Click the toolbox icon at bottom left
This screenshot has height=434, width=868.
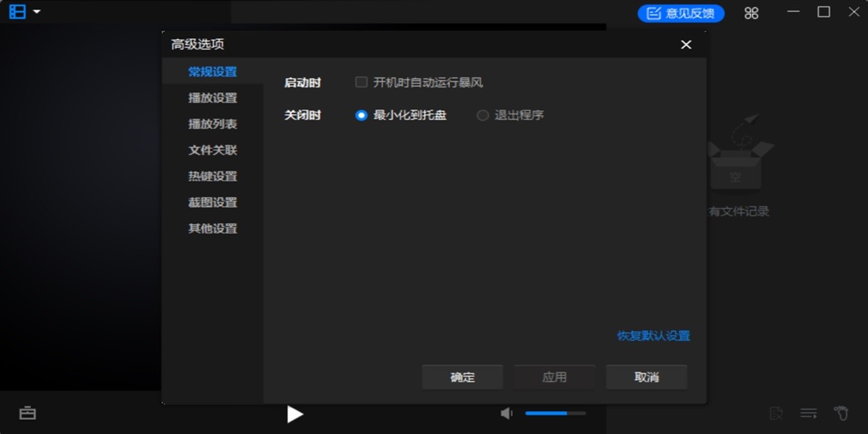pyautogui.click(x=27, y=413)
